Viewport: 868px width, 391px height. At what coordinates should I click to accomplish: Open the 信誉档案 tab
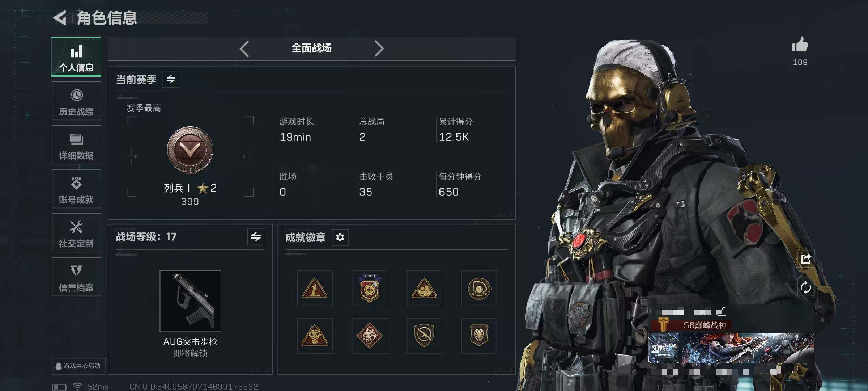(x=76, y=277)
